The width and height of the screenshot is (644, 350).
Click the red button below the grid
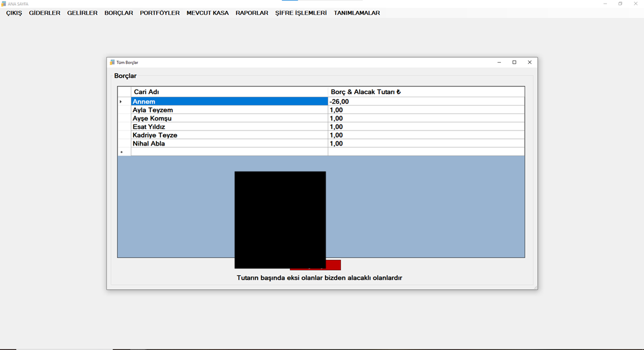(333, 265)
